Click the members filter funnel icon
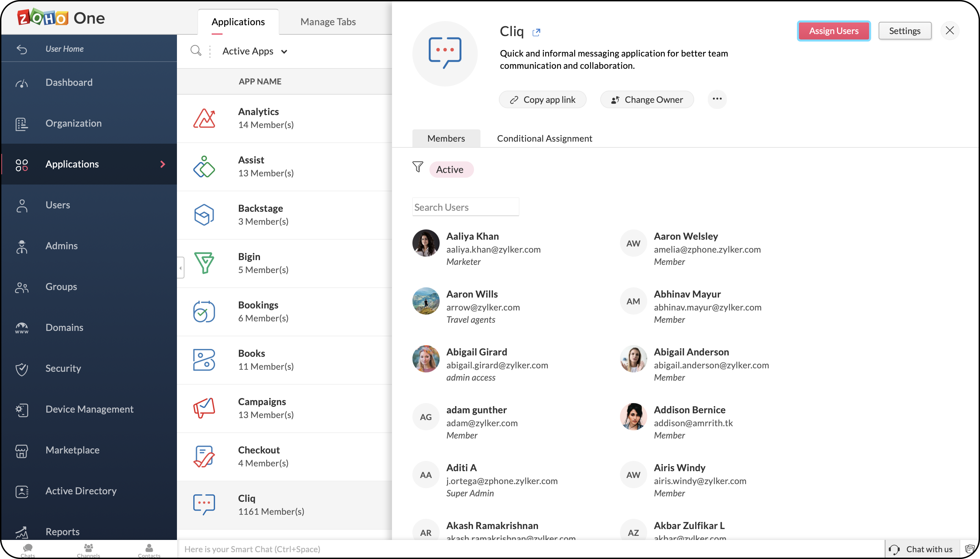 pos(418,167)
